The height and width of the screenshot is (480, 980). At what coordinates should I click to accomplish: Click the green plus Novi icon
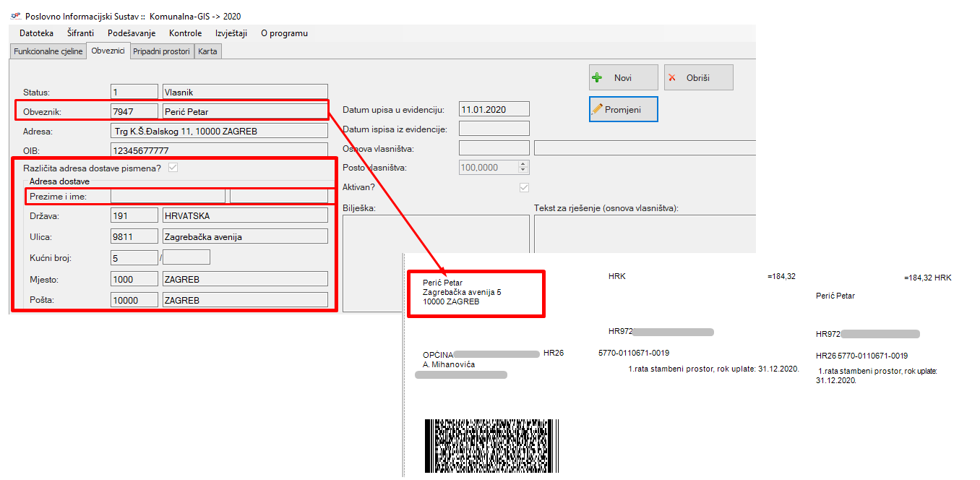pos(597,78)
